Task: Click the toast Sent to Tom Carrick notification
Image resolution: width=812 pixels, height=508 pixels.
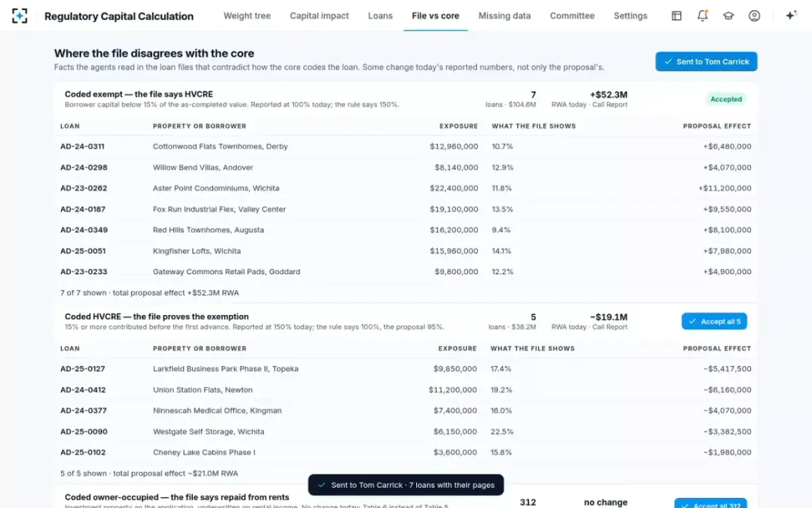Action: point(406,485)
